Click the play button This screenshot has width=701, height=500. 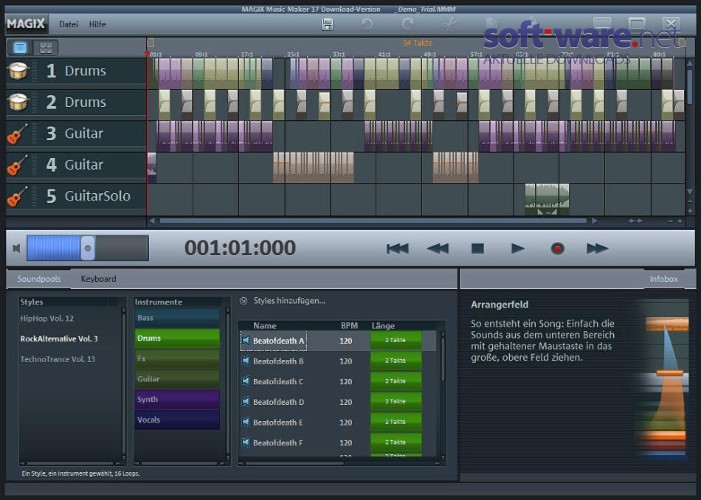[518, 248]
